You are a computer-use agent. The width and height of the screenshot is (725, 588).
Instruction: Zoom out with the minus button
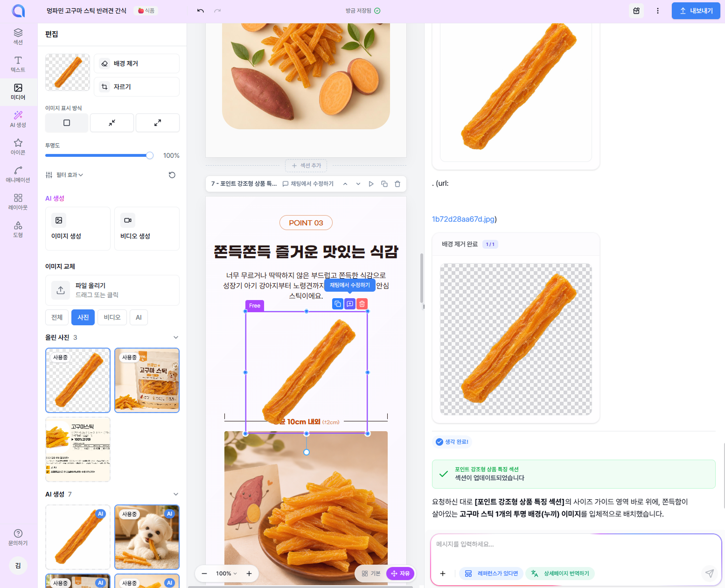pyautogui.click(x=204, y=574)
